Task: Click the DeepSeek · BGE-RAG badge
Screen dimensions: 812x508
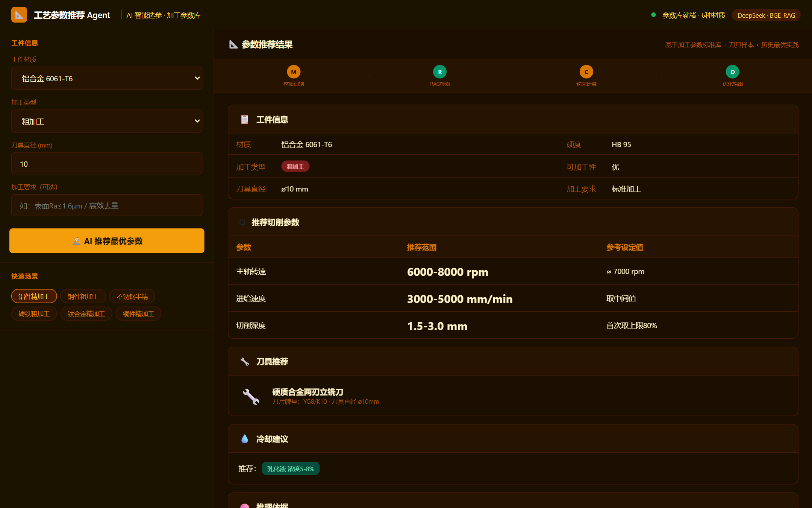Action: point(766,15)
